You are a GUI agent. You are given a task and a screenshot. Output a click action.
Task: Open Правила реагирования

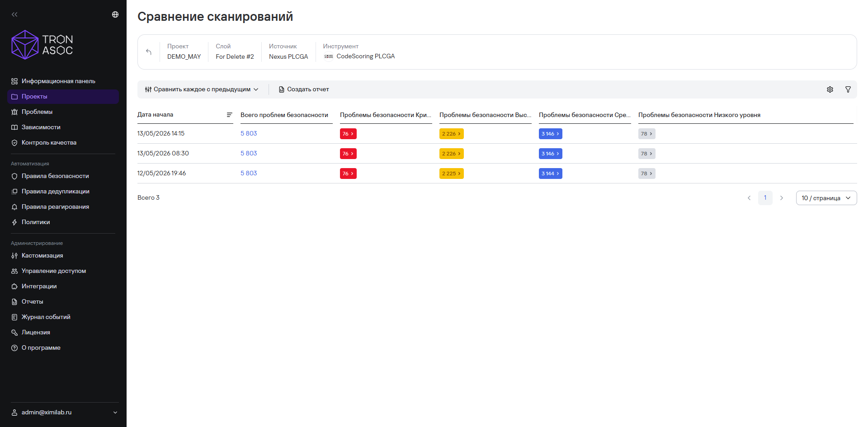pos(63,207)
